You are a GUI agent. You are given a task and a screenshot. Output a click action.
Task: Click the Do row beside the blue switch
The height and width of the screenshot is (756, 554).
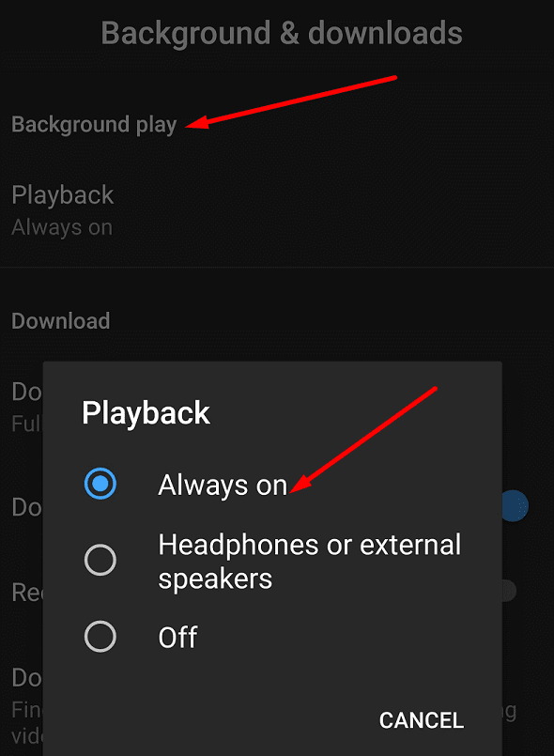pyautogui.click(x=27, y=507)
